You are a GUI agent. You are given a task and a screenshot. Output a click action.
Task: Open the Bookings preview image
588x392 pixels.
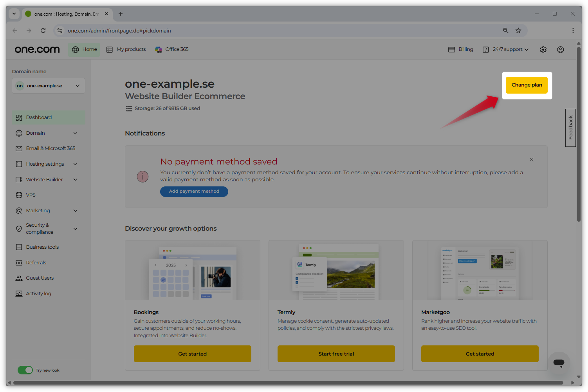pyautogui.click(x=193, y=270)
